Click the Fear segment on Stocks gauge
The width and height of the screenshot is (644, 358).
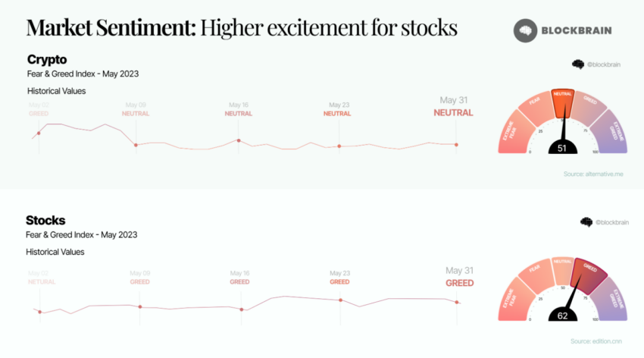tap(536, 275)
